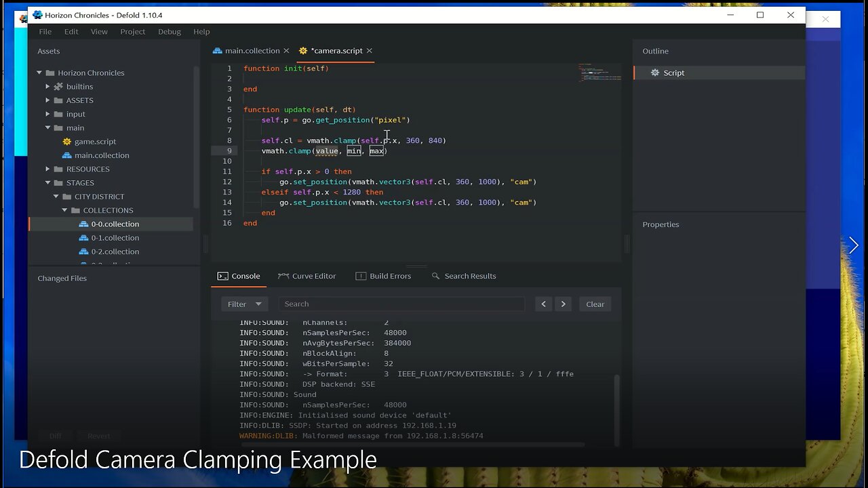
Task: Close the main.collection tab
Action: tap(286, 51)
